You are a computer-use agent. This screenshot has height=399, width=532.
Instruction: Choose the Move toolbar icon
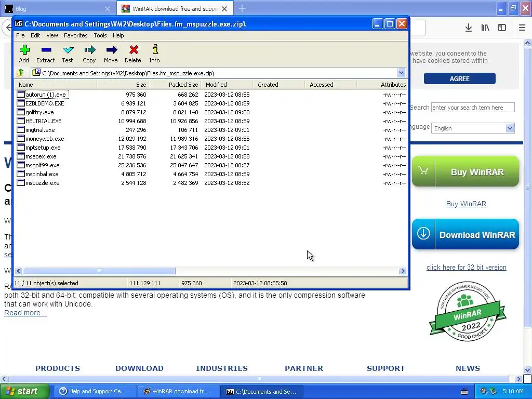point(111,50)
